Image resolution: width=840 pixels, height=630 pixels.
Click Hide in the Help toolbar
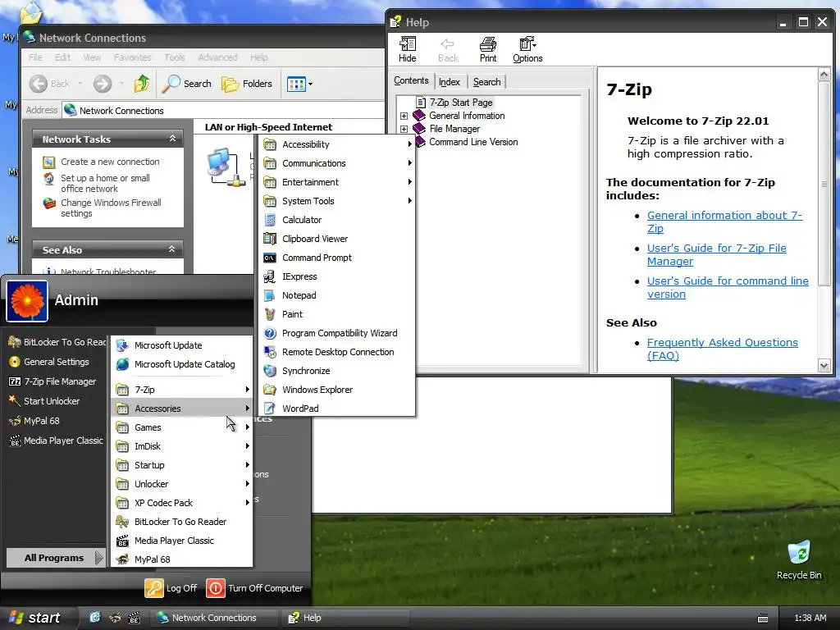407,50
